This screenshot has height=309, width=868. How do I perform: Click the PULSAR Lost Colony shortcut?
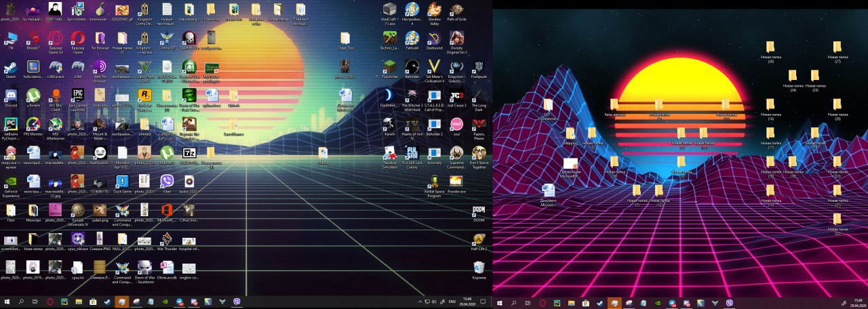click(x=412, y=157)
